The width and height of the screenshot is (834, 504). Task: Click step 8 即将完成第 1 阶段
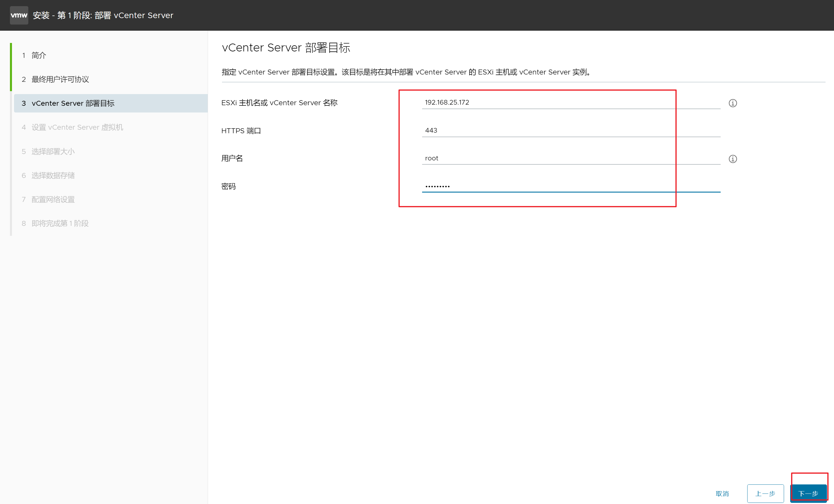[x=60, y=224]
